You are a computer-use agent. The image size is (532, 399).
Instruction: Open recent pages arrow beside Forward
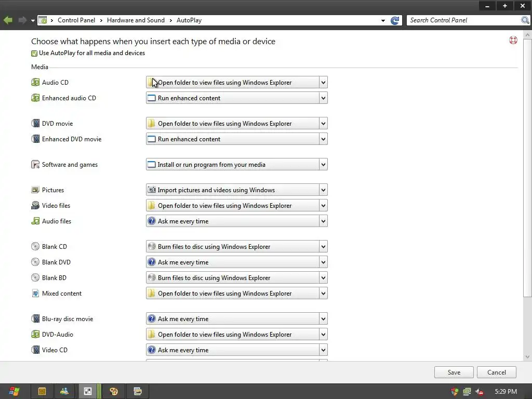[33, 21]
